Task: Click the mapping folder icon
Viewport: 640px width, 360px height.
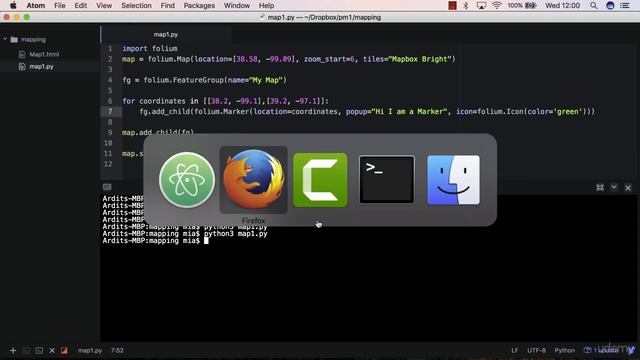Action: click(x=14, y=40)
